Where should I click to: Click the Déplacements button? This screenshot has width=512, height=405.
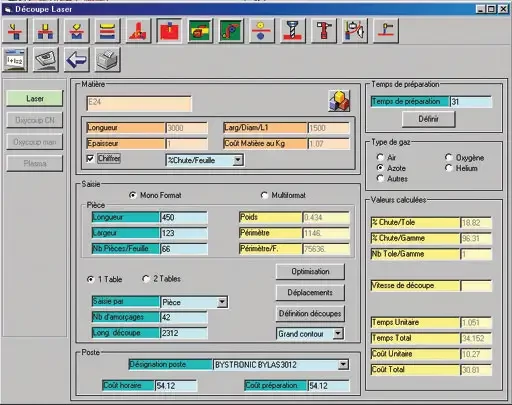310,293
